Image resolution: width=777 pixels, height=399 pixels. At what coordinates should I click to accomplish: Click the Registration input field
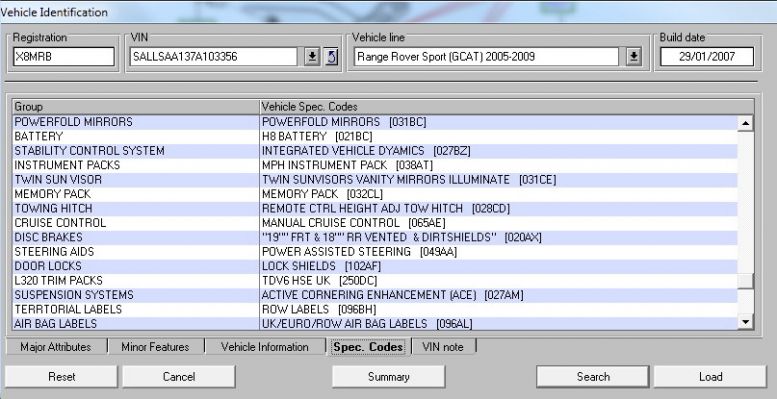point(63,57)
